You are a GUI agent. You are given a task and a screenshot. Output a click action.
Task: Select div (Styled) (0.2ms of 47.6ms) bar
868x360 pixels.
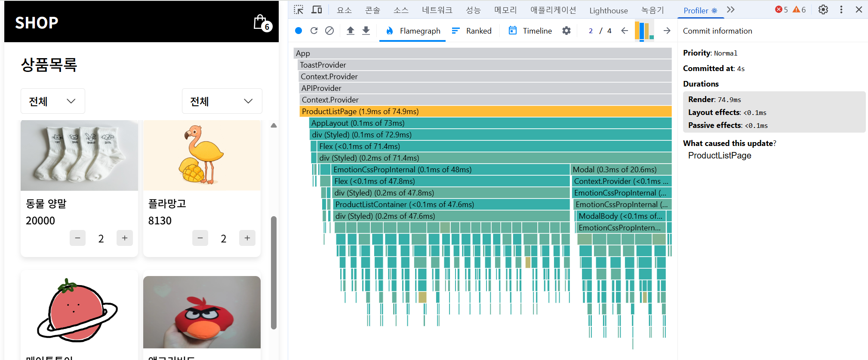pyautogui.click(x=452, y=216)
